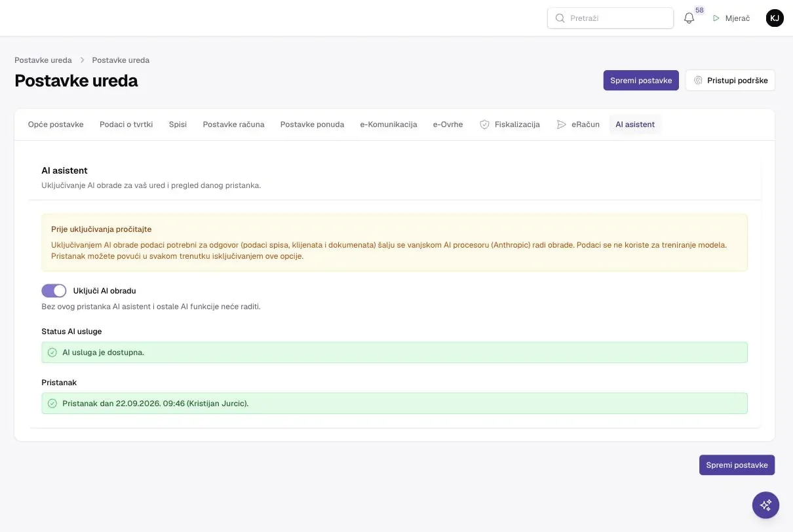The height and width of the screenshot is (532, 793).
Task: Click the shield icon beside Fiskalizacija
Action: pyautogui.click(x=484, y=124)
